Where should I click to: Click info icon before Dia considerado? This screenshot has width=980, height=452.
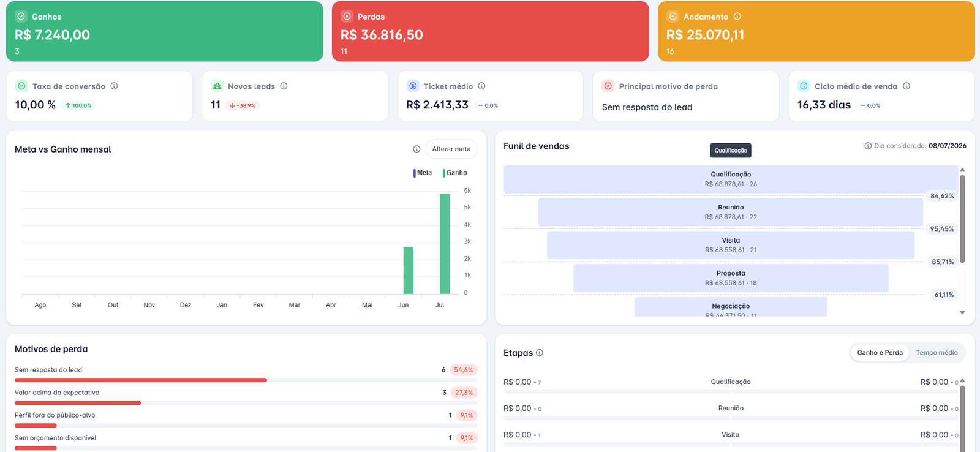[868, 146]
